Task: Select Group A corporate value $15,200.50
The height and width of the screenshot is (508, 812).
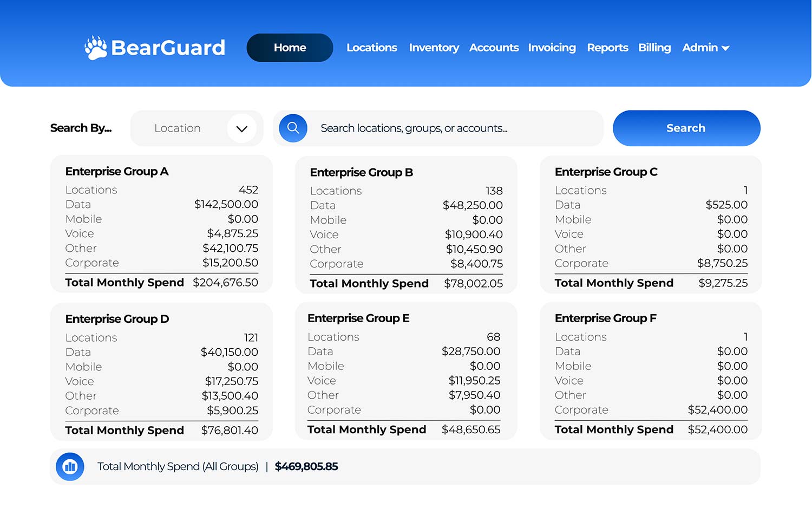Action: 231,263
